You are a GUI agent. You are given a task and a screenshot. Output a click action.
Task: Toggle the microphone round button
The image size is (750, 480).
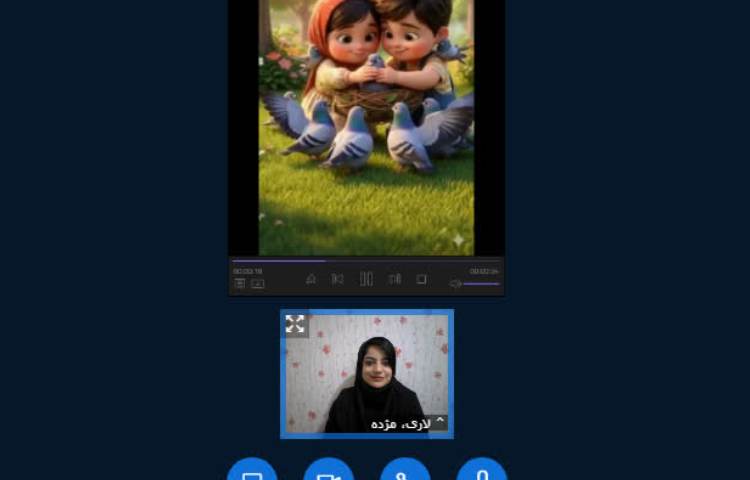[482, 470]
